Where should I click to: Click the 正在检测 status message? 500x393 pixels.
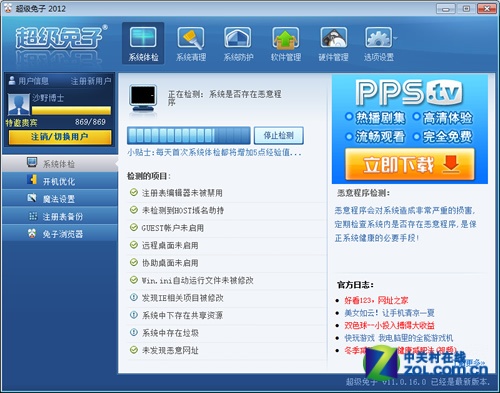(x=224, y=98)
